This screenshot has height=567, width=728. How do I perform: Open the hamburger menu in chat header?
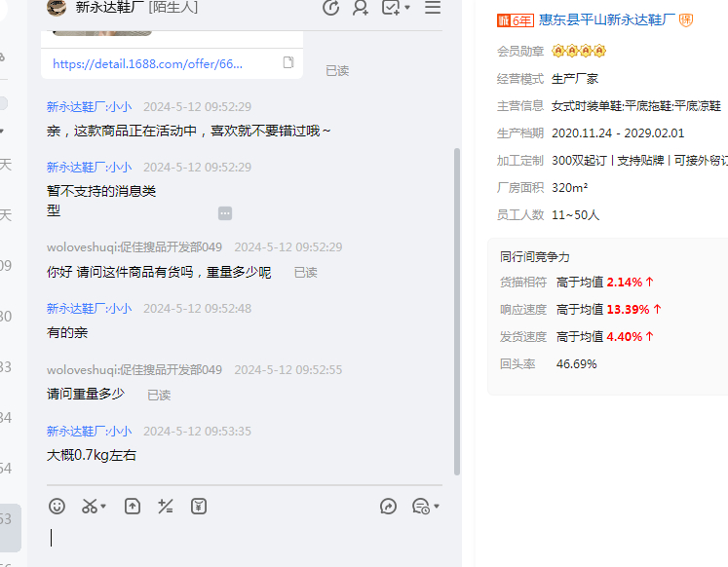pyautogui.click(x=433, y=8)
